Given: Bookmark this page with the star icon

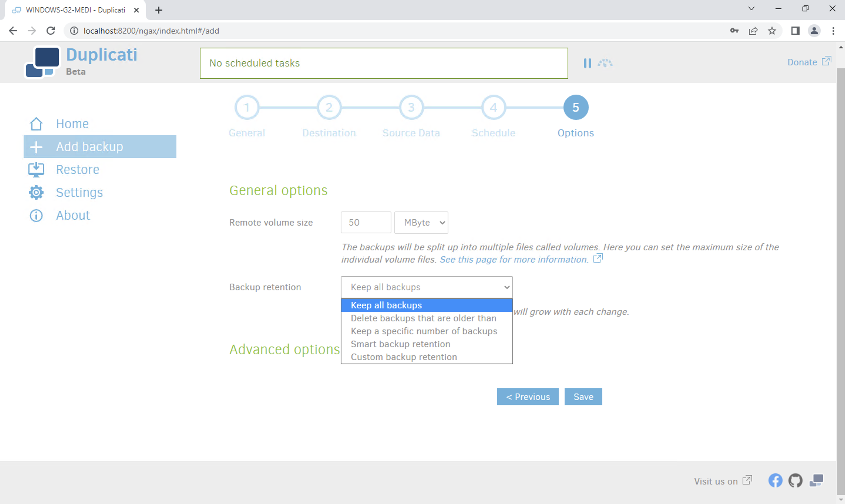Looking at the screenshot, I should 772,31.
